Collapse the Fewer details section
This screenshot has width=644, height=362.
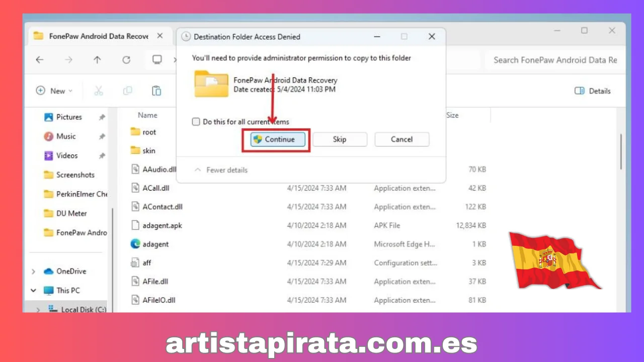pos(220,170)
